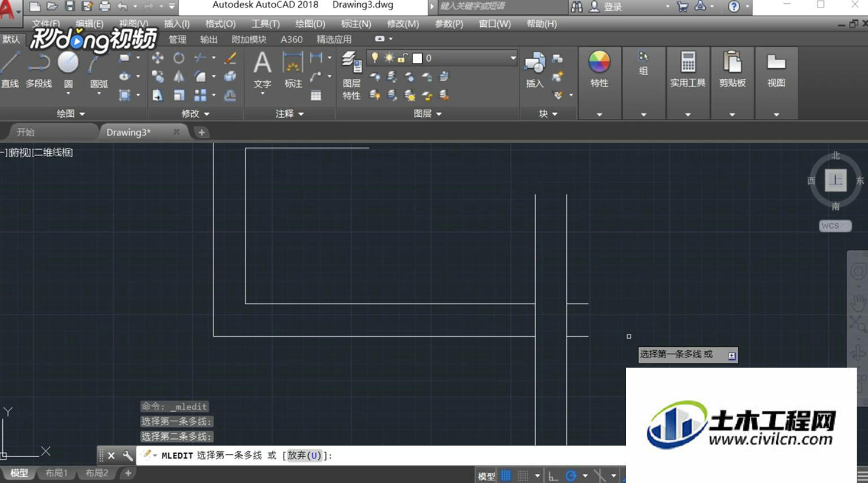Click the WCS coordinate system button

point(835,226)
